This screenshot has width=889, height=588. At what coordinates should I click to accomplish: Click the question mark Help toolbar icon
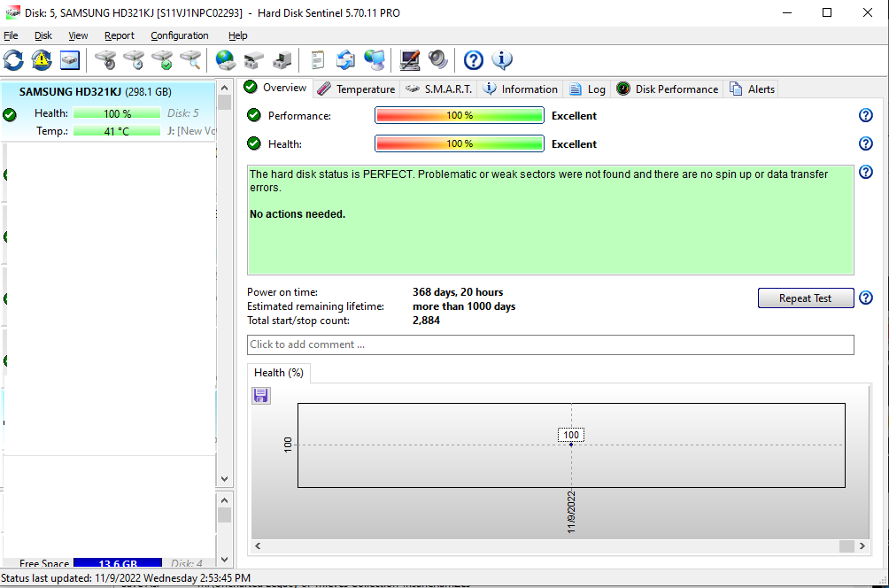[x=474, y=60]
